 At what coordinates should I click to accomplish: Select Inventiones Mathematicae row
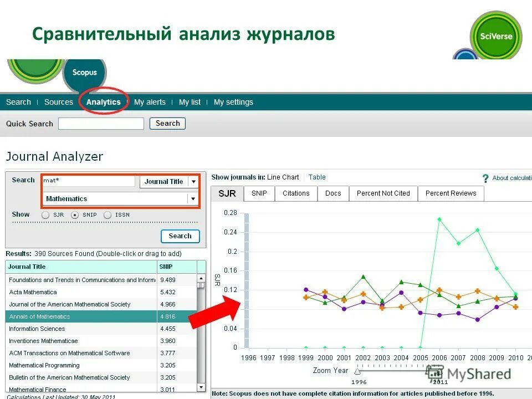click(101, 341)
